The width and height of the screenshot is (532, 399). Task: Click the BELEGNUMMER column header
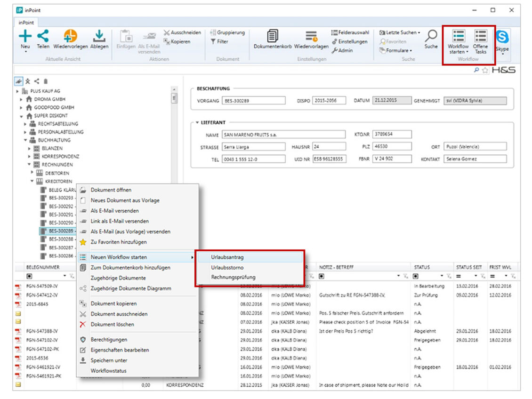[43, 267]
